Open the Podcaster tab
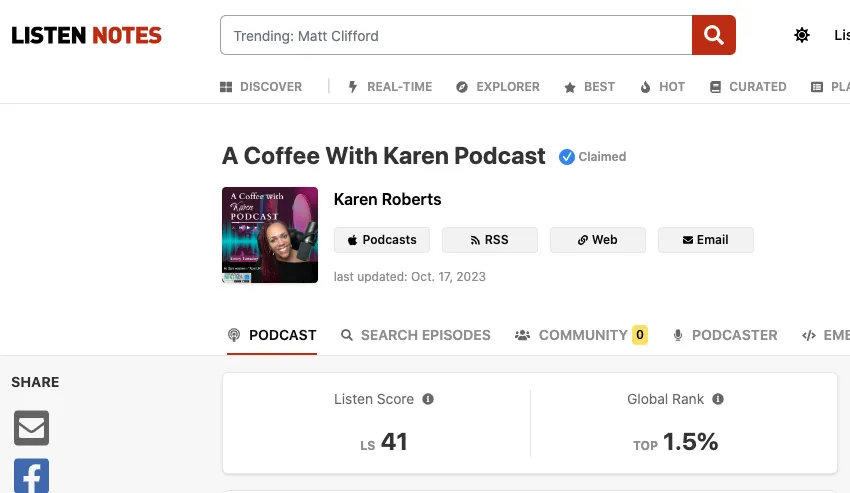Screen dimensions: 850x493 point(725,335)
